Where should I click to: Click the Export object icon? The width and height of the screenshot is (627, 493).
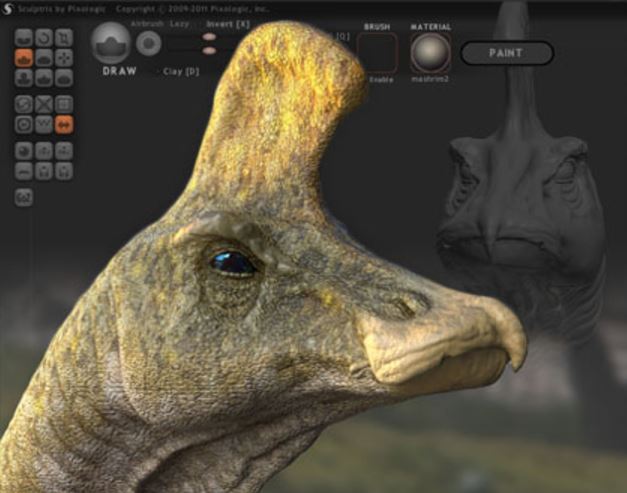64,151
